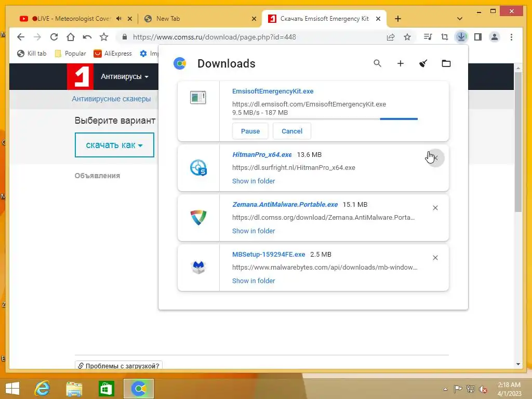
Task: Show hidden system tray icons arrow
Action: pyautogui.click(x=445, y=389)
